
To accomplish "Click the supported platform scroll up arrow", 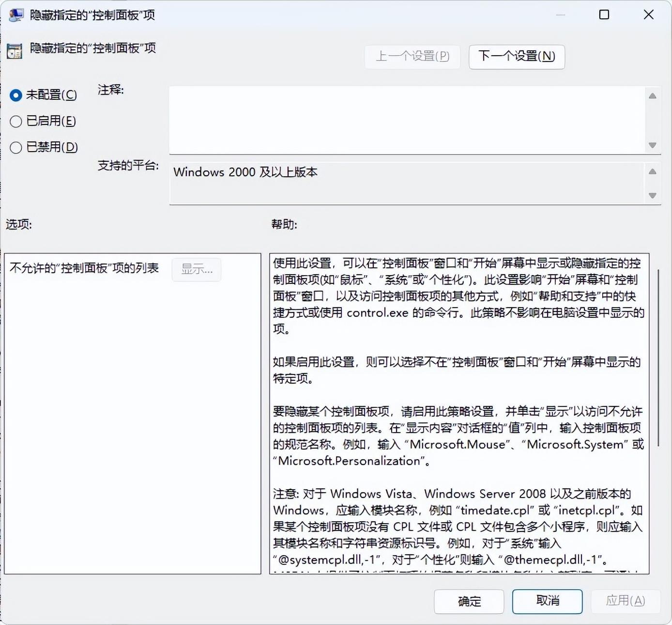I will point(653,172).
